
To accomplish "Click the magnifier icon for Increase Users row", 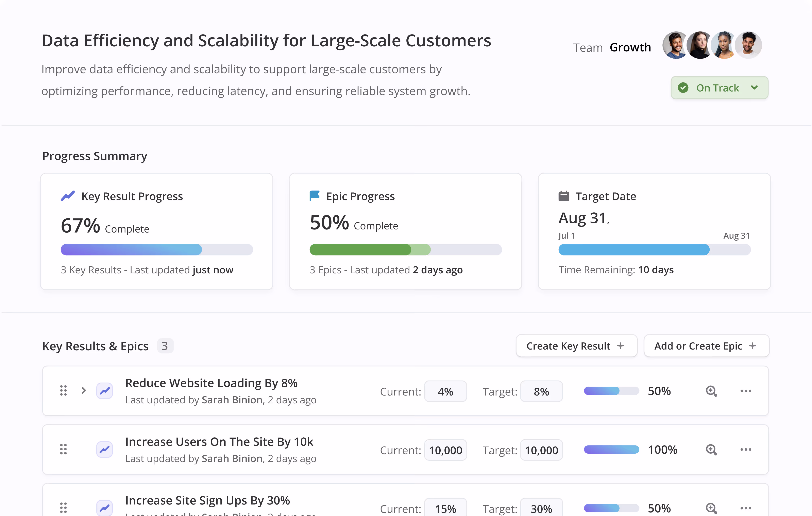I will [711, 450].
